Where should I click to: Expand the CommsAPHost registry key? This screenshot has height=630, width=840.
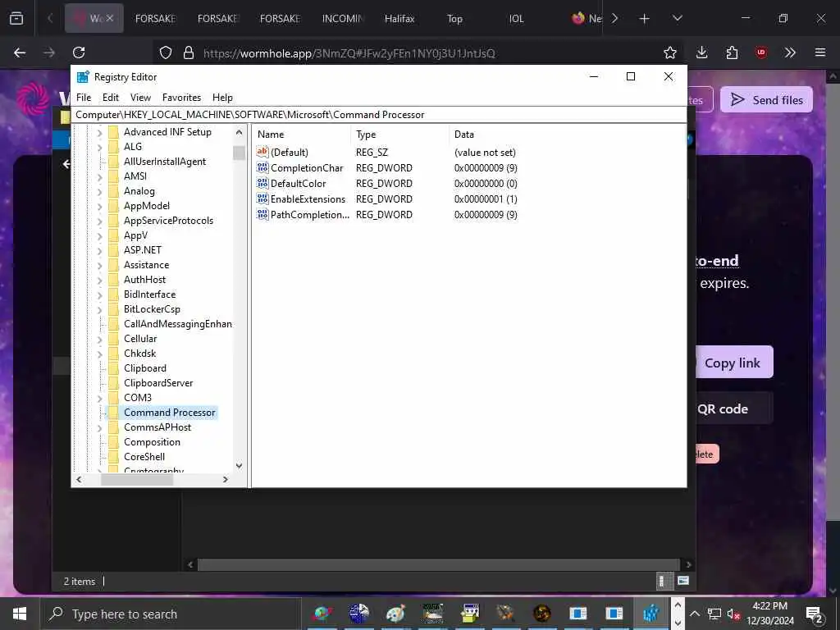(x=99, y=427)
